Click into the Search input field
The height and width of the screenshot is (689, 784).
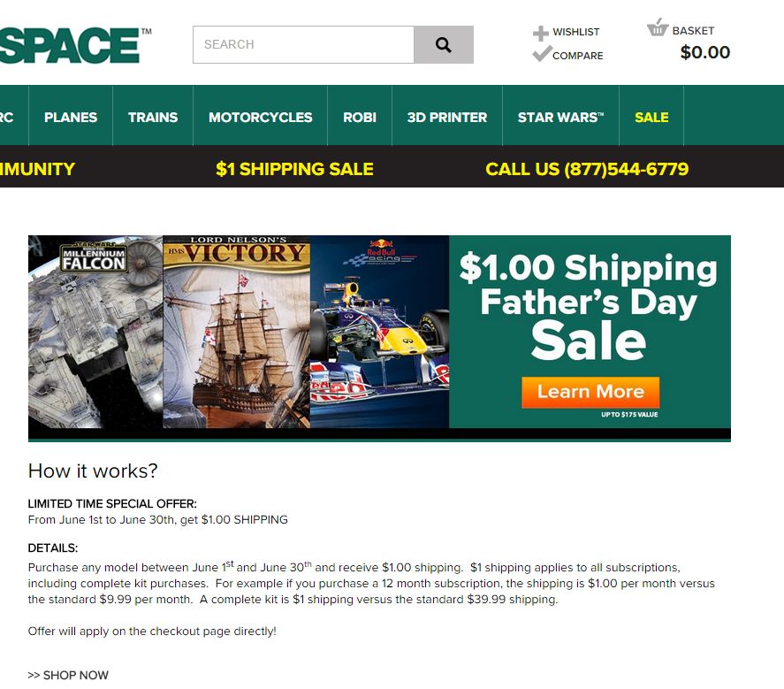click(x=303, y=44)
